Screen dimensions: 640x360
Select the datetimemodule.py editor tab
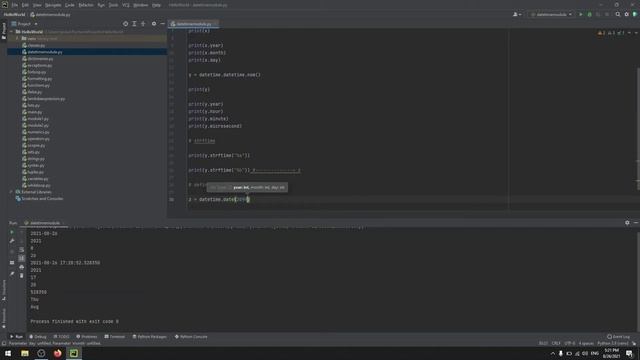click(x=194, y=24)
